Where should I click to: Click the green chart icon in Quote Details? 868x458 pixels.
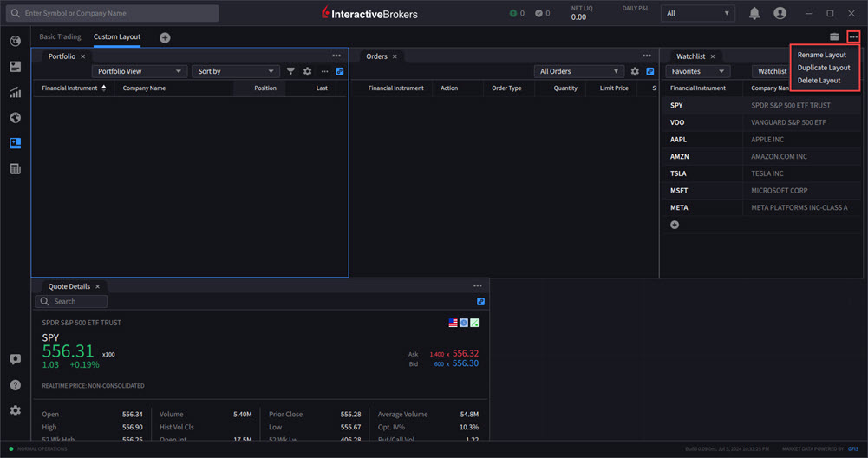474,323
